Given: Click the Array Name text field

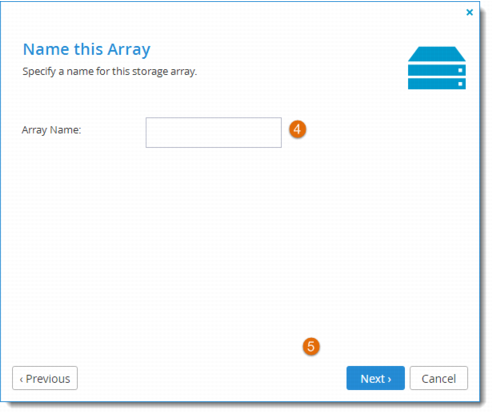Looking at the screenshot, I should [213, 132].
